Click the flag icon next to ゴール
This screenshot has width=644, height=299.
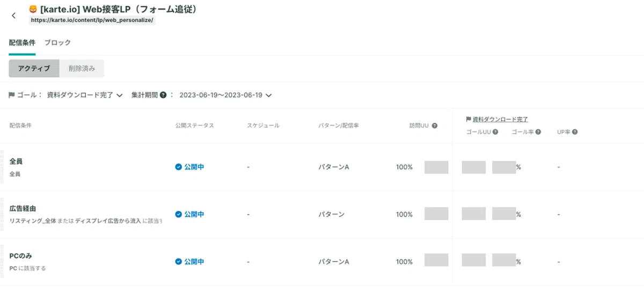[12, 95]
